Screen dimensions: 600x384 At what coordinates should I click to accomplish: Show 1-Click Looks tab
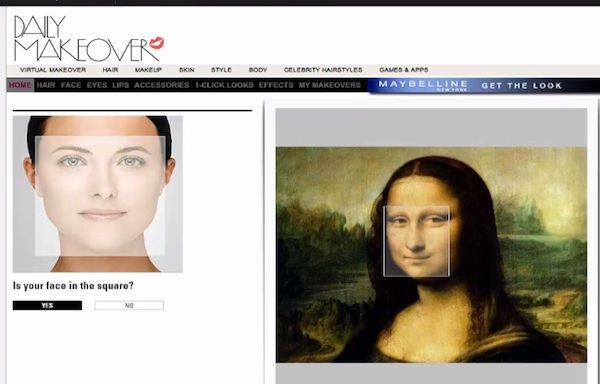pos(224,85)
